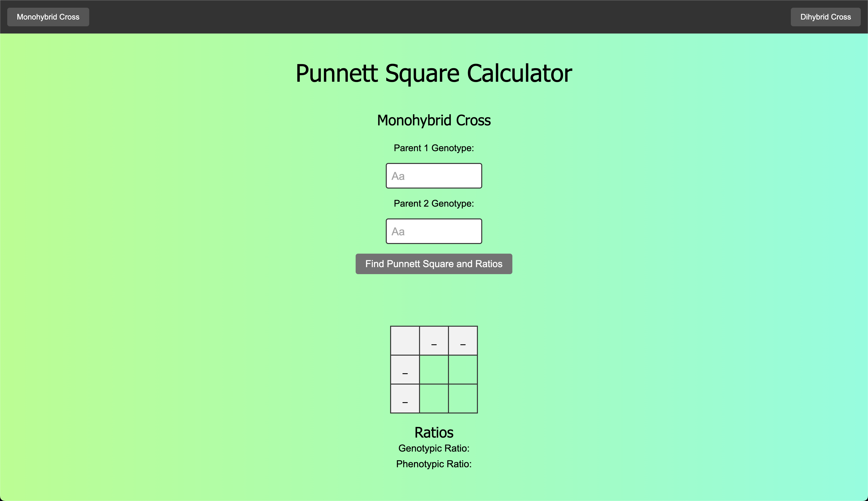Select the top-left offspring cell in grid
This screenshot has width=868, height=501.
[x=434, y=370]
